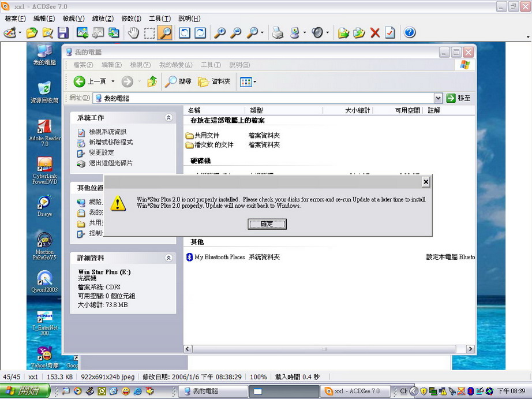
Task: Toggle the highlighted zoom tool
Action: (165, 32)
